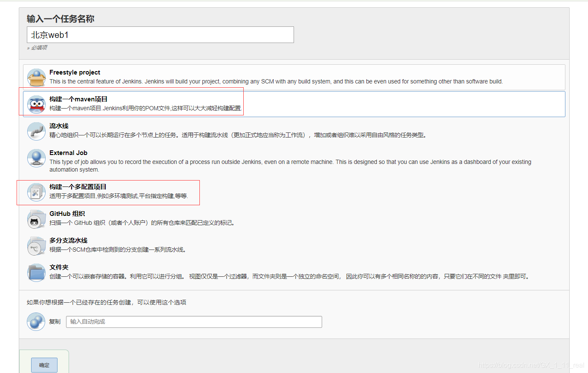Click the GitHub 组织 octocat icon

click(36, 219)
